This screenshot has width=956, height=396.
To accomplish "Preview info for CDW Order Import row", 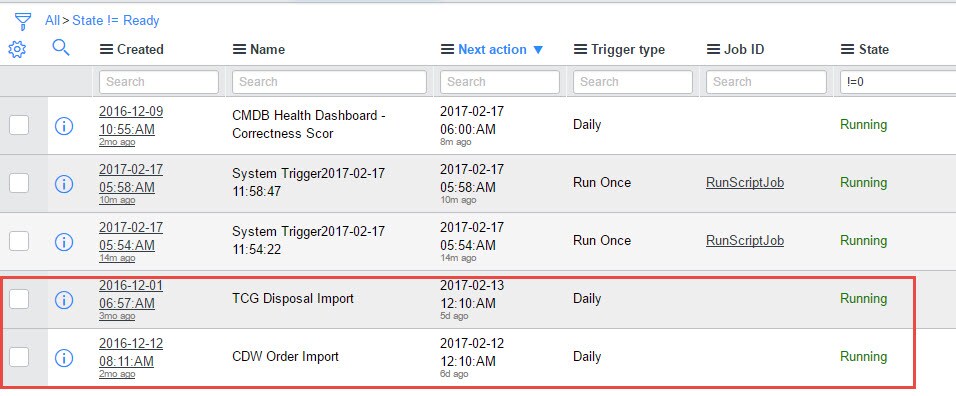I will [64, 358].
